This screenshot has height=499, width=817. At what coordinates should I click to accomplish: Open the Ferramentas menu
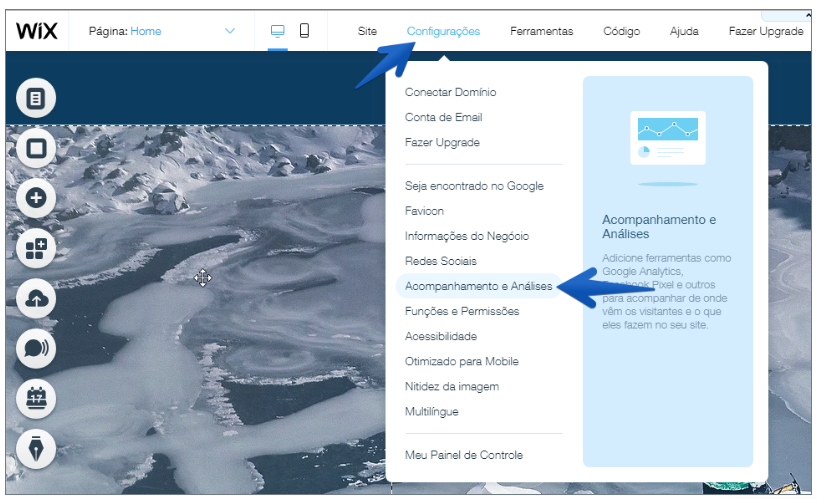[x=541, y=31]
